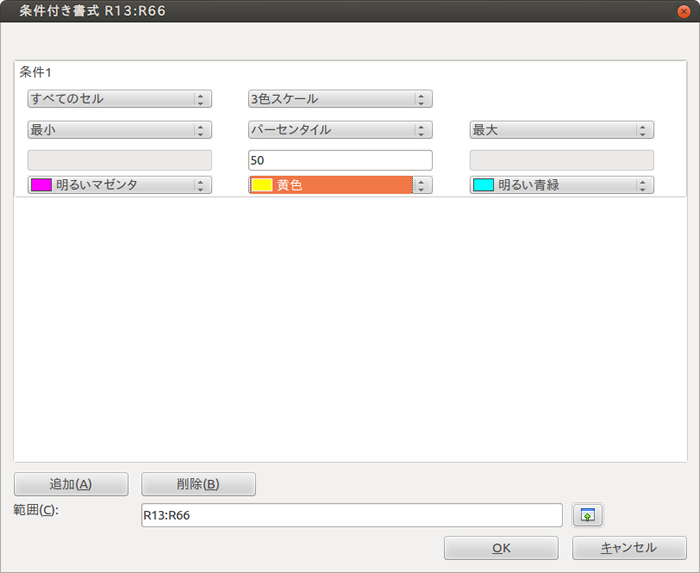Focus the percentile value field showing 50
The height and width of the screenshot is (573, 700).
[340, 160]
